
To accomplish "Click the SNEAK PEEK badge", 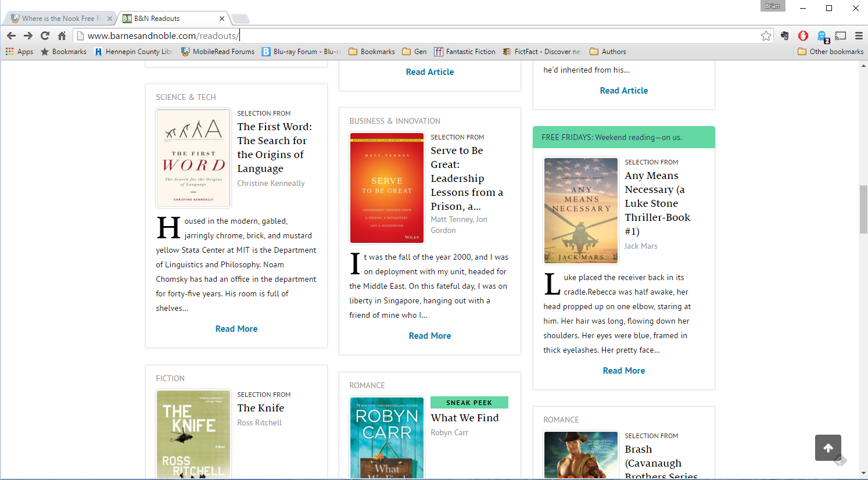I will pos(469,403).
